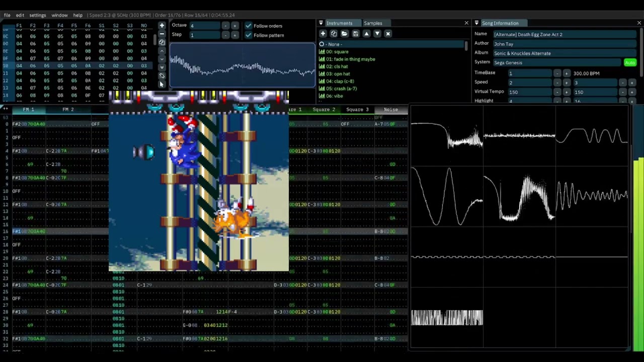Open Instruments window collapse menu arrow
This screenshot has height=362, width=644.
coord(321,23)
